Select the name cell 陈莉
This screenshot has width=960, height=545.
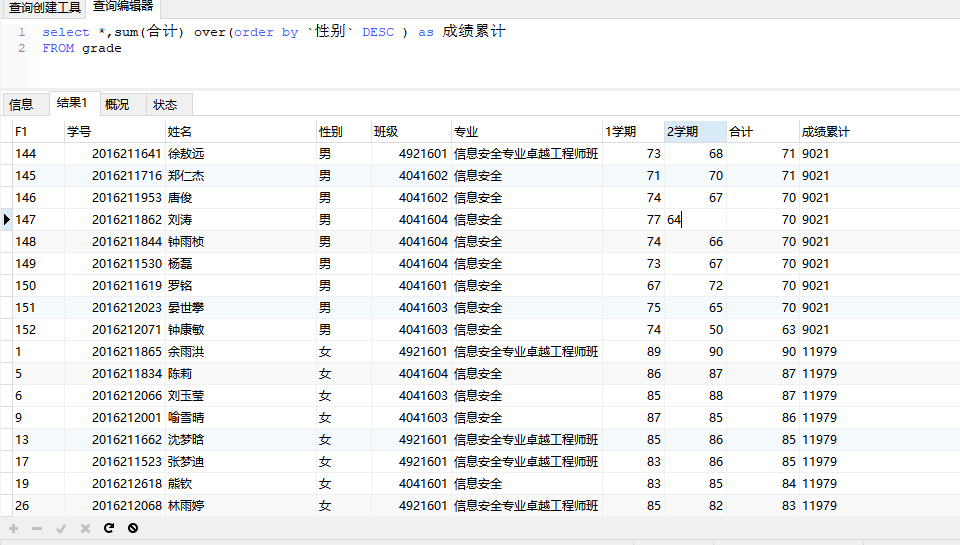click(241, 374)
